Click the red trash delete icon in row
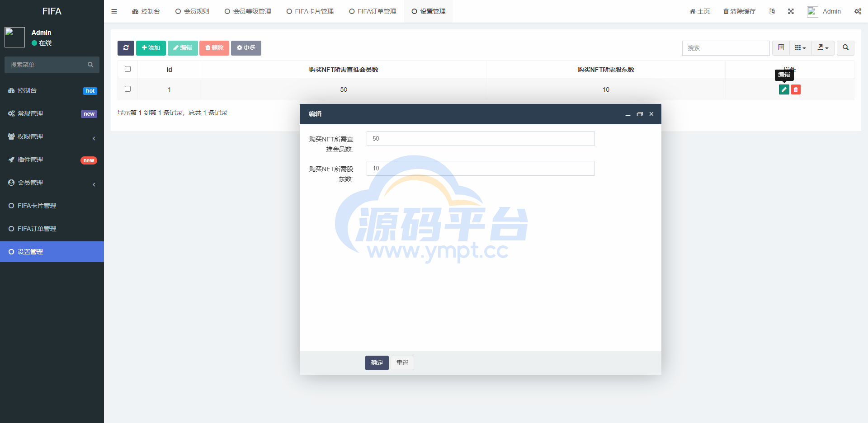The image size is (868, 423). [796, 89]
